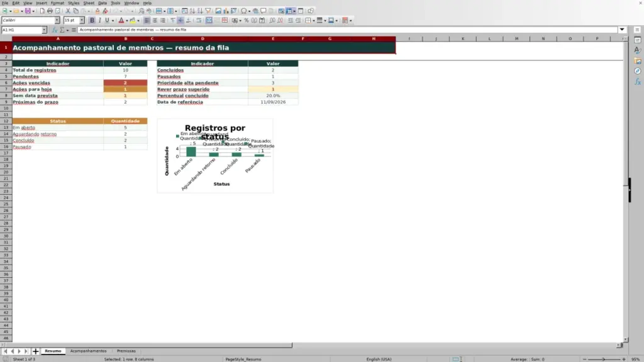
Task: Open the sidebar Gallery deck
Action: click(638, 61)
